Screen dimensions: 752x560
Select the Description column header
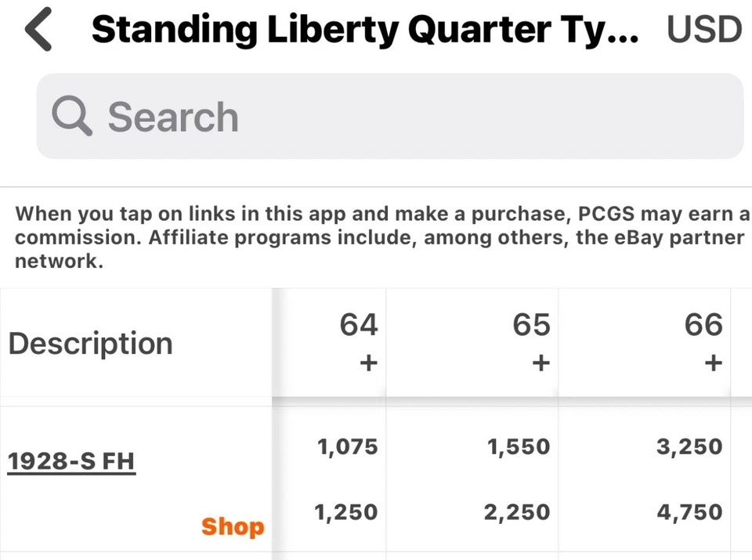tap(90, 343)
